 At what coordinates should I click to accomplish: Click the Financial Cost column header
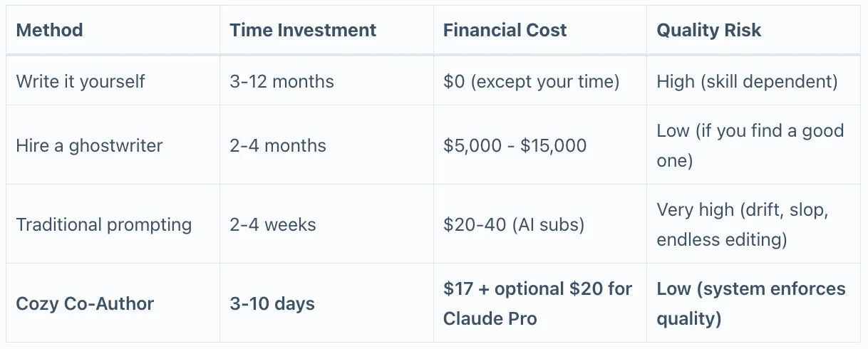pos(540,30)
